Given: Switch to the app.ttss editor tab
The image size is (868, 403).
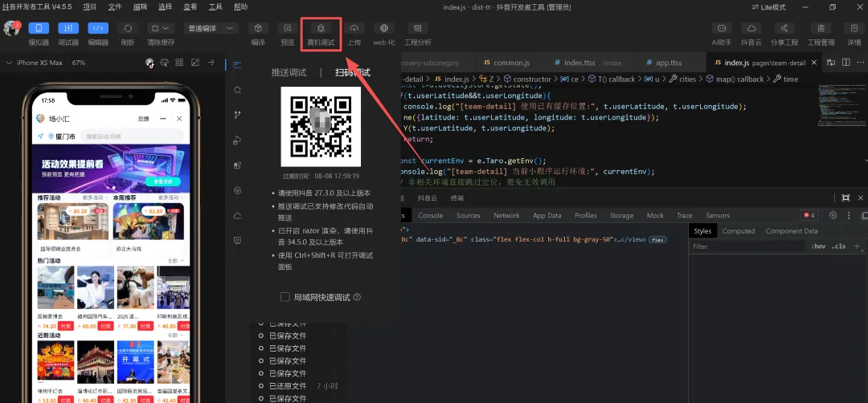Looking at the screenshot, I should [669, 63].
